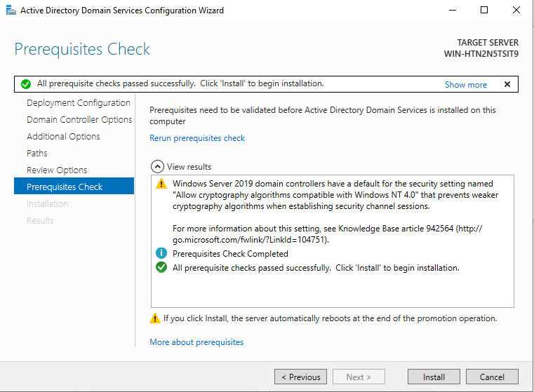
Task: Close the wizard window
Action: tap(516, 11)
